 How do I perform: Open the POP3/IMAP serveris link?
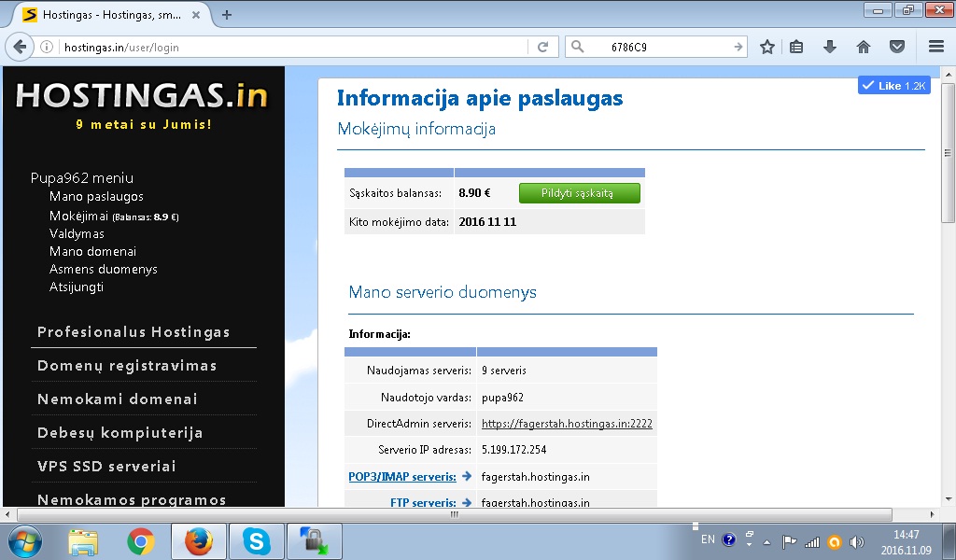[402, 477]
